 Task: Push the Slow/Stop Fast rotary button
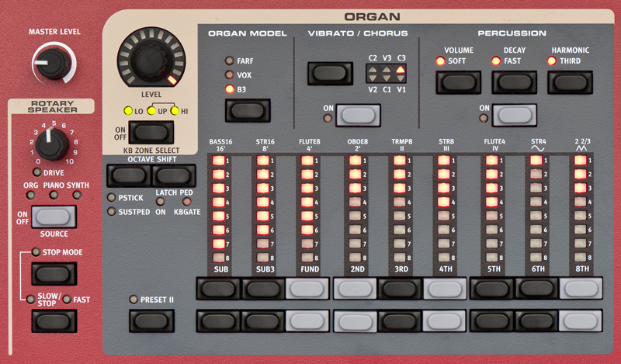click(x=54, y=321)
